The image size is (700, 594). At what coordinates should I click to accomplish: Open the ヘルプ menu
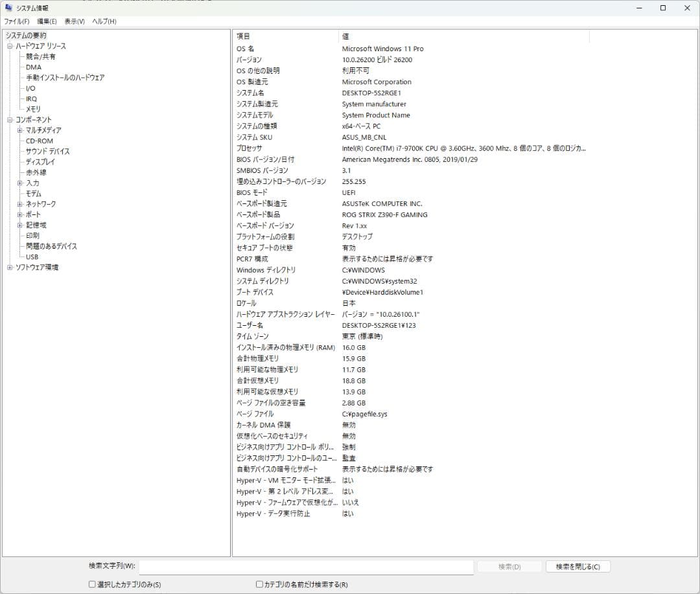[x=103, y=21]
